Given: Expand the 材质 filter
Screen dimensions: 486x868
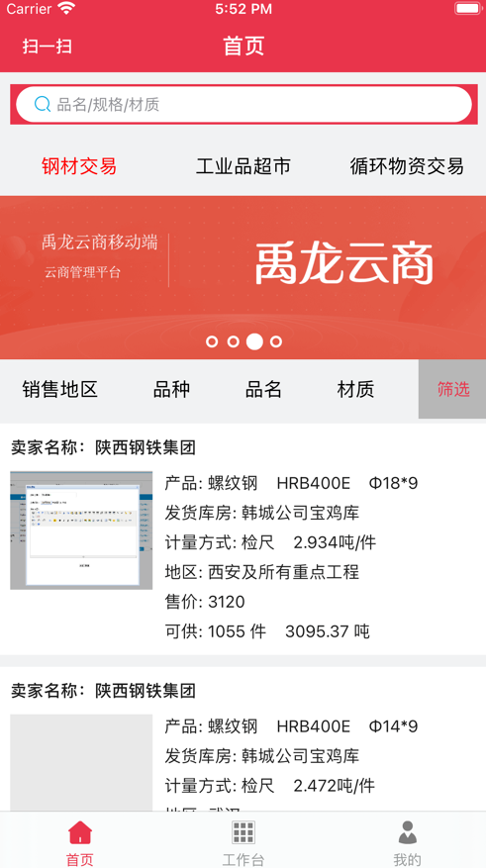Looking at the screenshot, I should pos(355,390).
